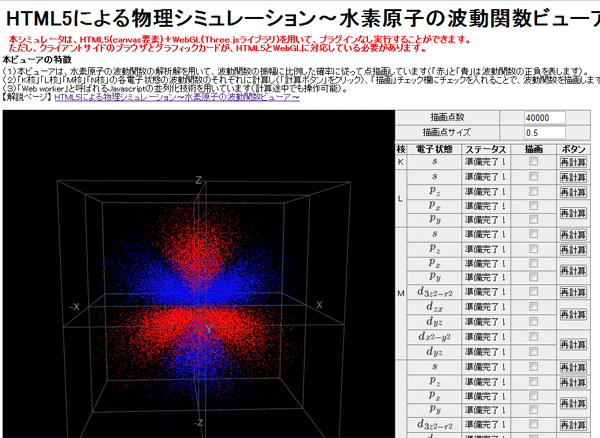Focus the 描画点数 field showing 40000
Viewport: 600px width, 438px height.
point(545,118)
